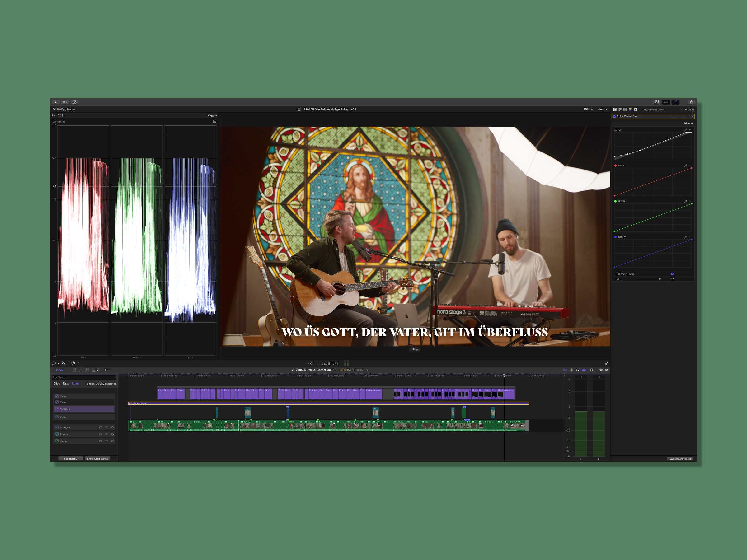Open the Text inspector lines icon
The image size is (747, 560).
[620, 110]
